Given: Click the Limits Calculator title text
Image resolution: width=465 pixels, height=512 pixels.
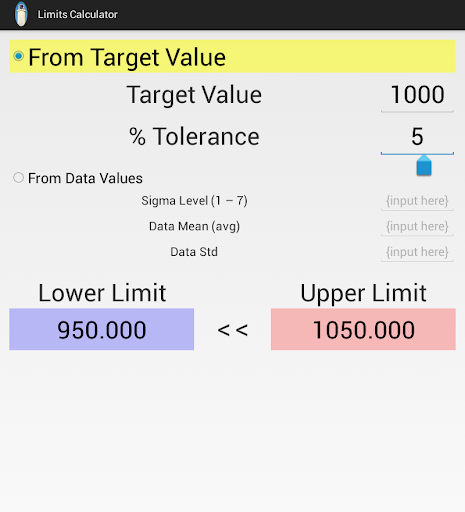Looking at the screenshot, I should pos(77,14).
